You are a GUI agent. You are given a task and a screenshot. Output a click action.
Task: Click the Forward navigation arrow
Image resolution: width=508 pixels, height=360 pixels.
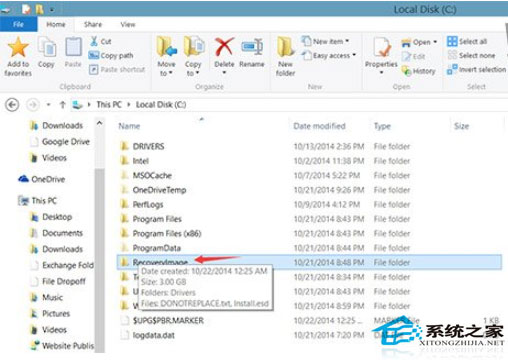click(x=33, y=105)
